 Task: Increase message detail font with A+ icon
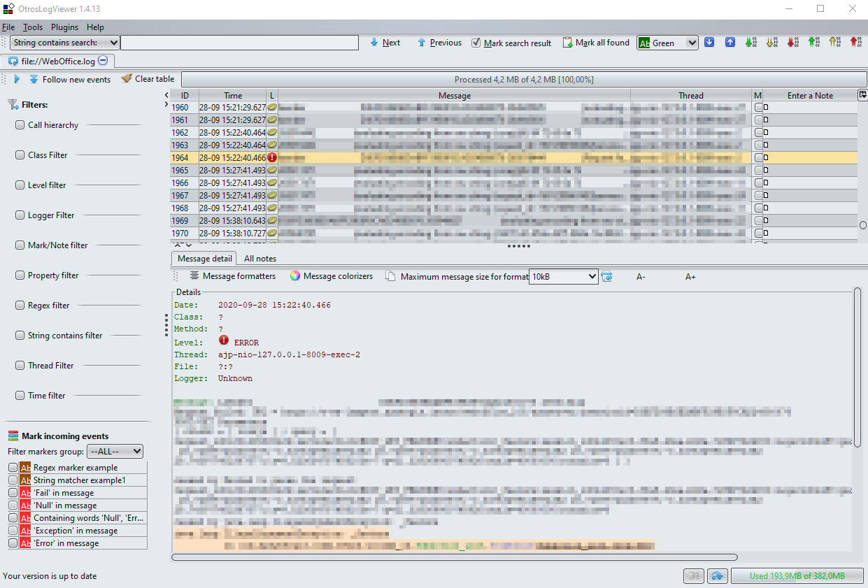click(x=690, y=277)
